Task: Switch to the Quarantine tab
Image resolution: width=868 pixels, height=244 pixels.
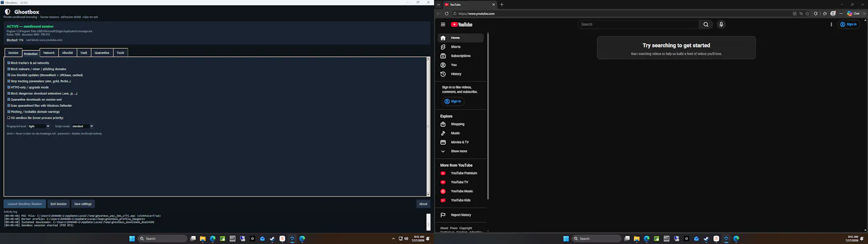Action: (x=102, y=53)
